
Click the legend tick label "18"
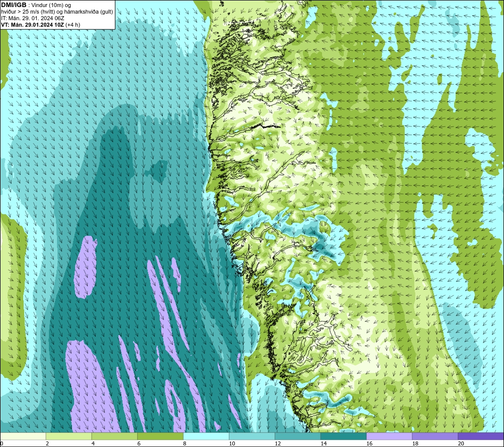click(x=415, y=443)
